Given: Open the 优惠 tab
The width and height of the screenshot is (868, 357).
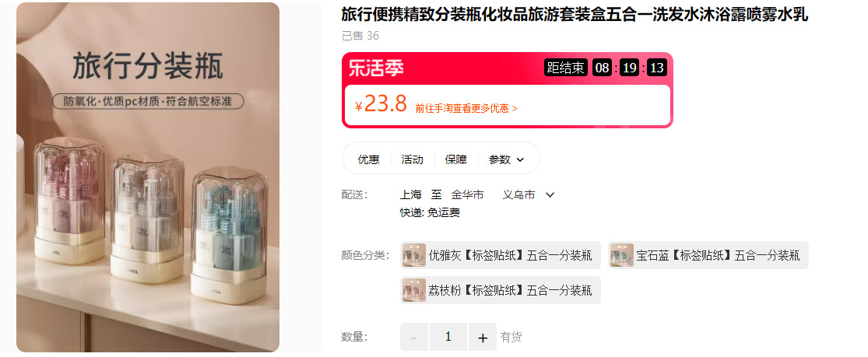Looking at the screenshot, I should click(369, 159).
